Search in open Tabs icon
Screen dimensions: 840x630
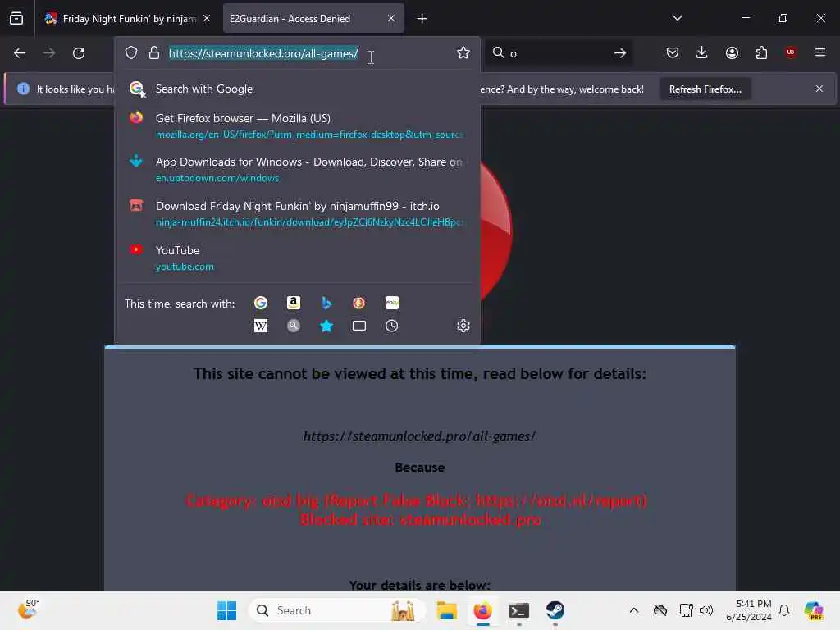click(359, 326)
